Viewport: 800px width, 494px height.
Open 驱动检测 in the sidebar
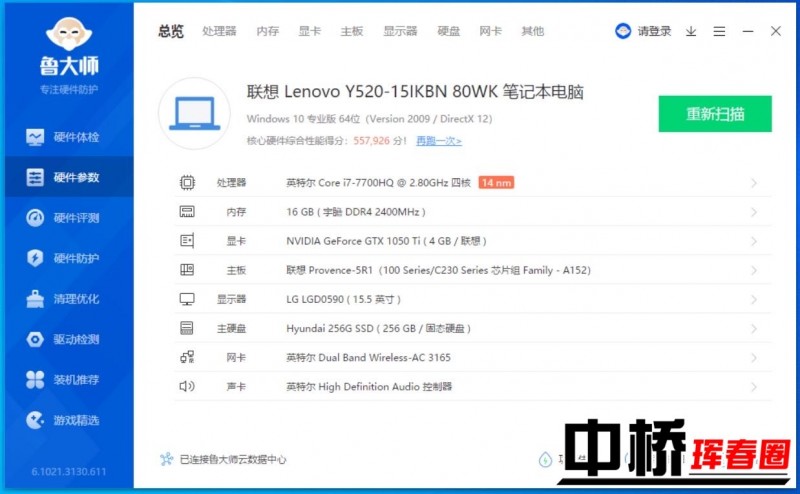(67, 339)
